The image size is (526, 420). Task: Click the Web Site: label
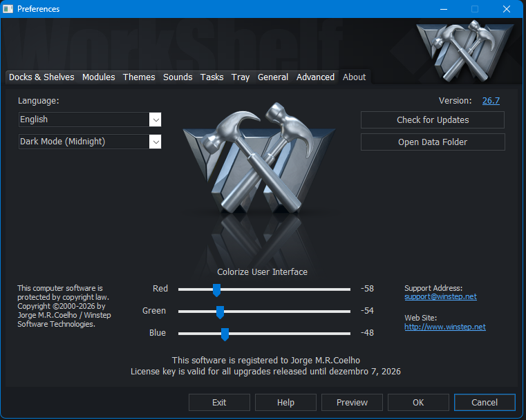coord(421,318)
